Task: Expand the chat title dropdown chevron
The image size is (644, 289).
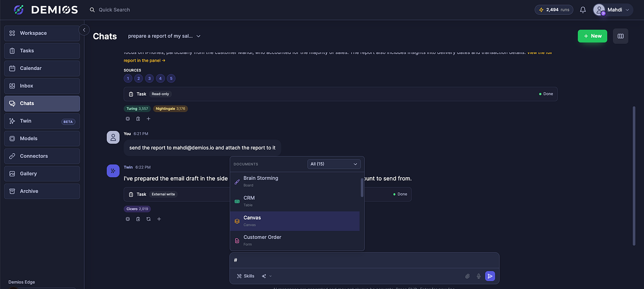Action: tap(199, 36)
